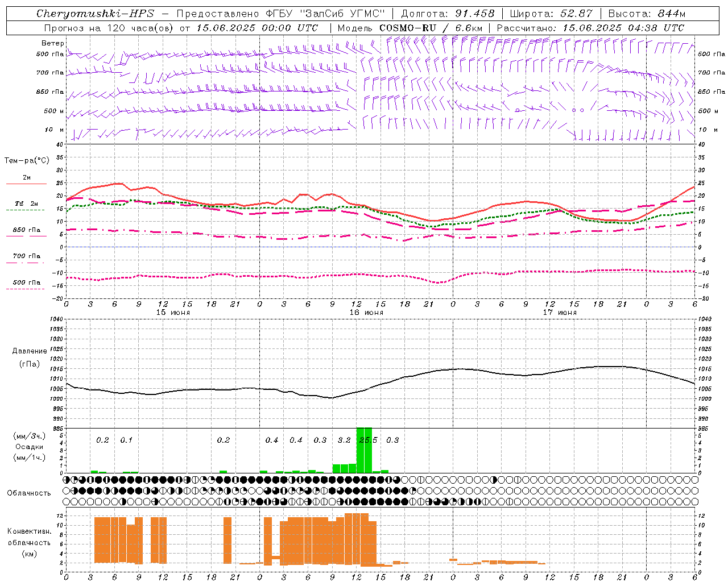Click the station name Cheryomushki-HPS
Image resolution: width=728 pixels, height=582 pixels.
pyautogui.click(x=95, y=14)
